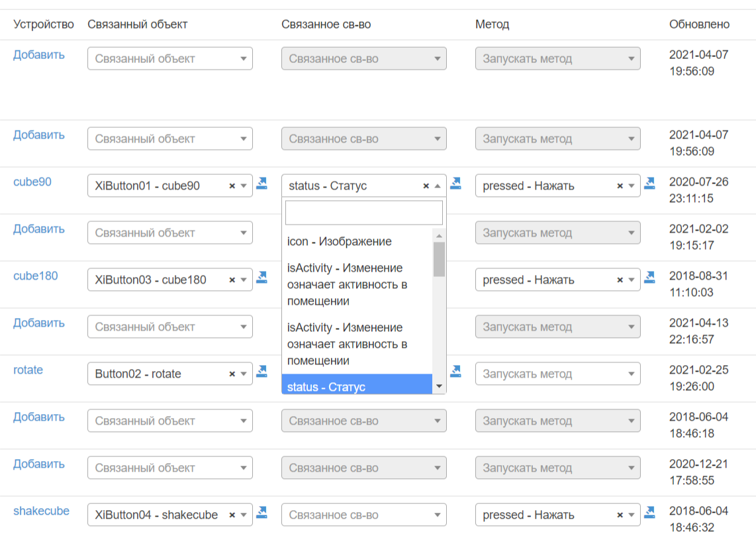Image resolution: width=756 pixels, height=538 pixels.
Task: Select icon - Изображение from the list
Action: (x=339, y=241)
